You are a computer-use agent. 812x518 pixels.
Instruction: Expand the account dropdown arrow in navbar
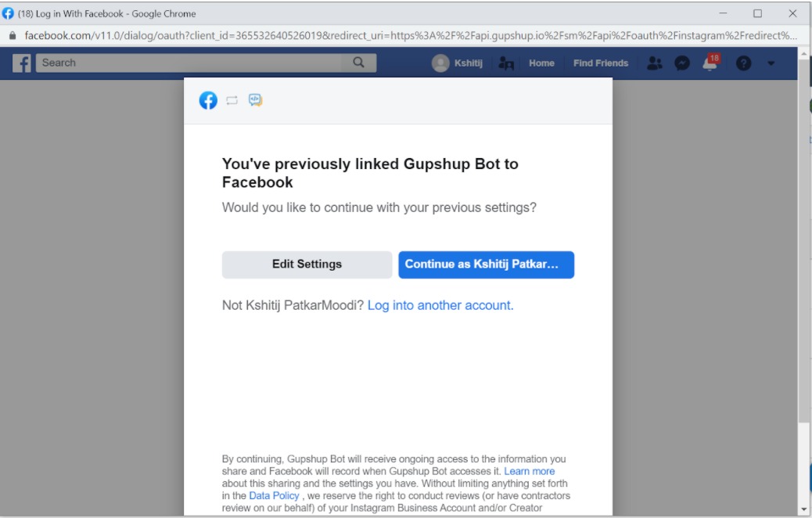point(771,63)
